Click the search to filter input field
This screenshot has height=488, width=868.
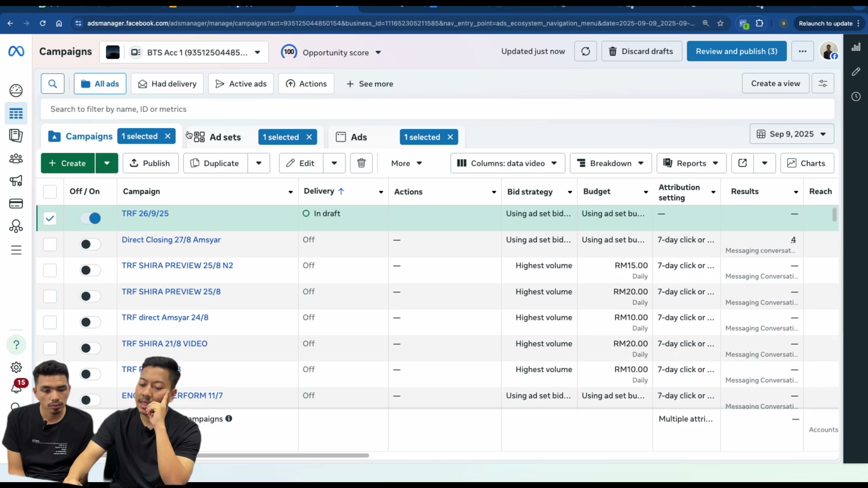[437, 109]
